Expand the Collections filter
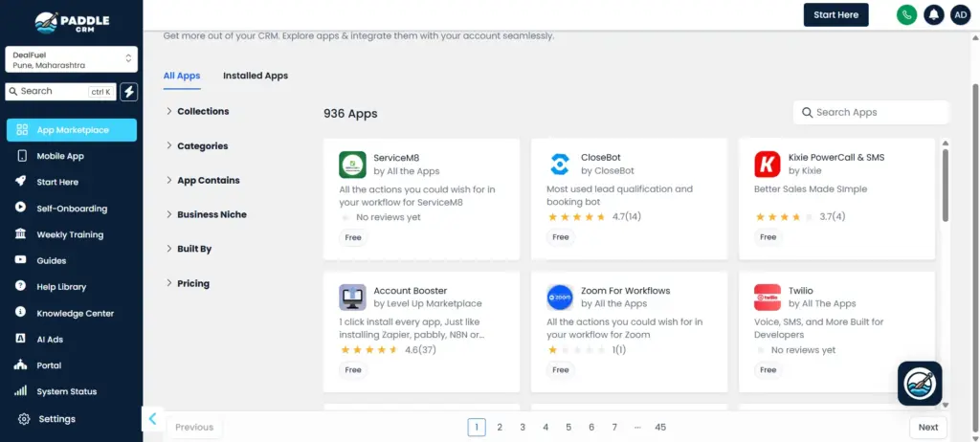The image size is (980, 442). coord(197,111)
